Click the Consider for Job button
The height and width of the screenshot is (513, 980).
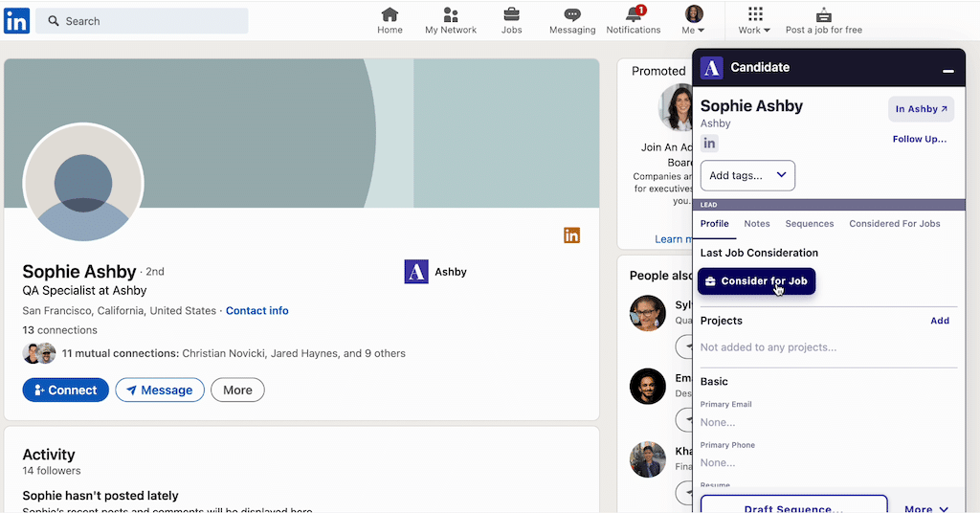[756, 281]
